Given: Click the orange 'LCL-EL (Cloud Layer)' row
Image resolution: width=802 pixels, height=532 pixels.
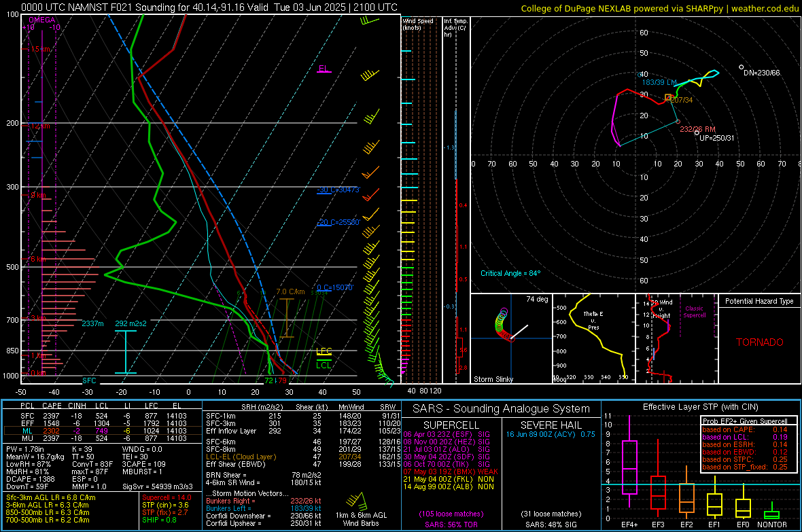Looking at the screenshot, I should (x=303, y=457).
